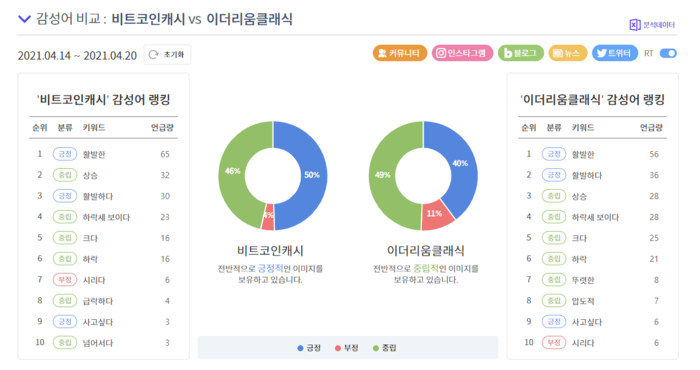This screenshot has width=700, height=370.
Task: Click the 부정 legend item
Action: 346,348
